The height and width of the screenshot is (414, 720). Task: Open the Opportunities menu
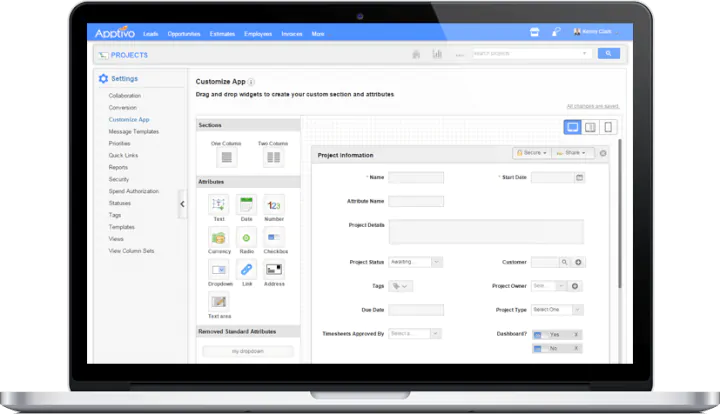click(184, 34)
